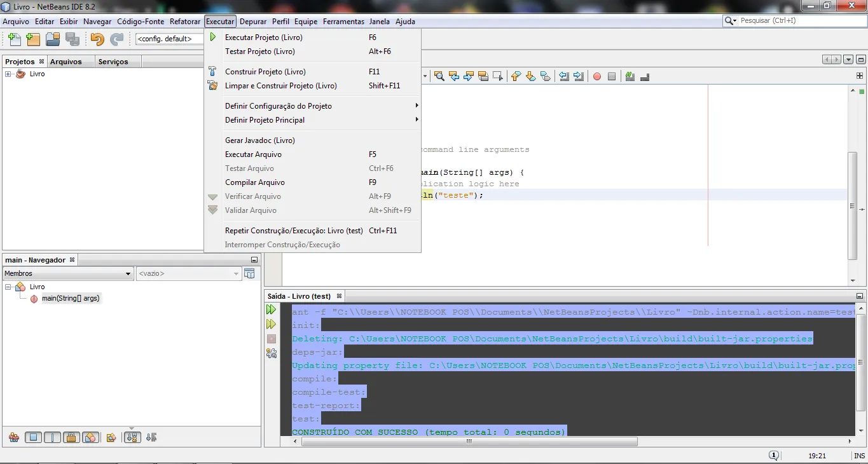Click the output panel horizontal scrollbar
The image size is (868, 464).
(469, 441)
